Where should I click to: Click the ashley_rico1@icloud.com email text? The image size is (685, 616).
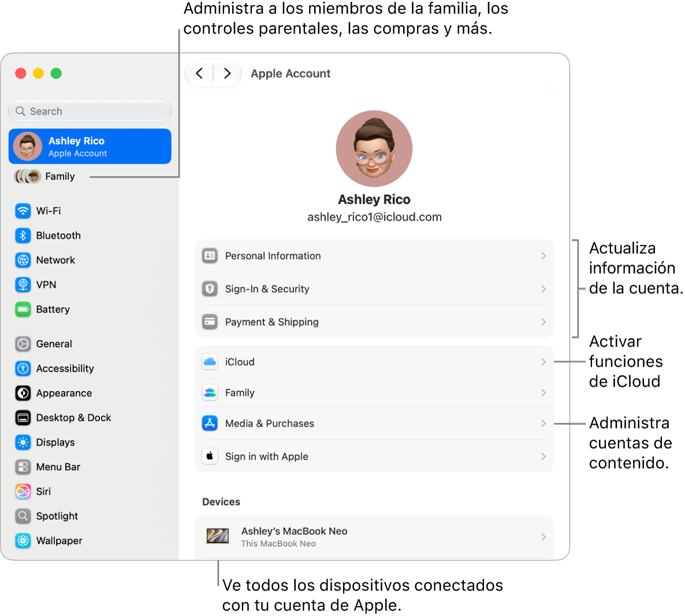tap(374, 218)
